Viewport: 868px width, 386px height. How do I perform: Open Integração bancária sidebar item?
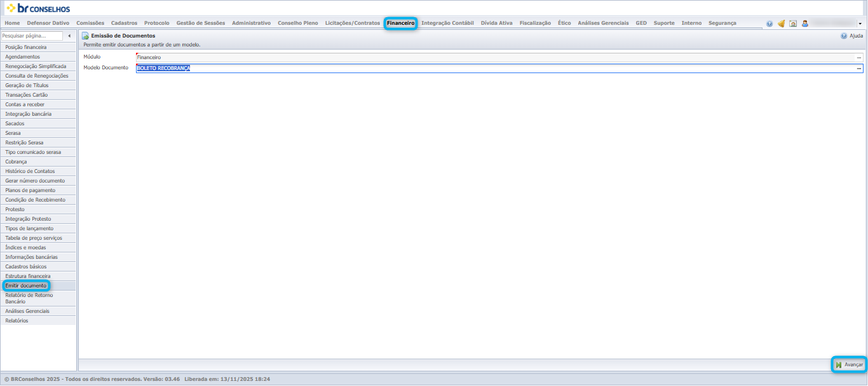pyautogui.click(x=29, y=114)
